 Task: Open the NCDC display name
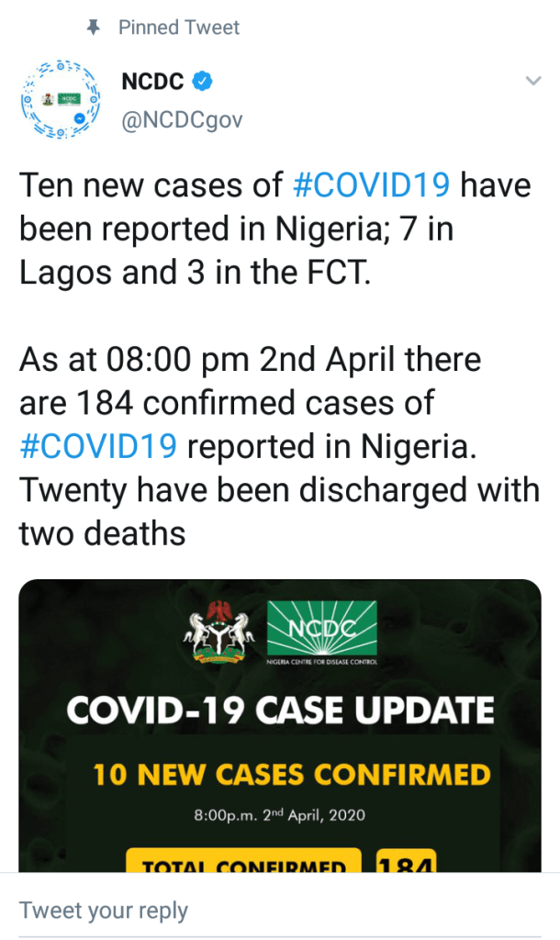tap(151, 82)
